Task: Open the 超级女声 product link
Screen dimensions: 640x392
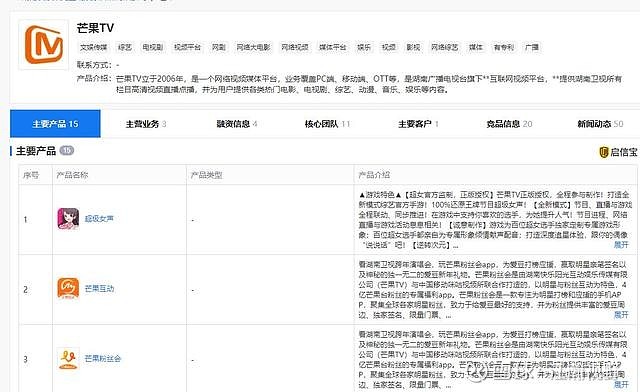Action: pyautogui.click(x=99, y=219)
